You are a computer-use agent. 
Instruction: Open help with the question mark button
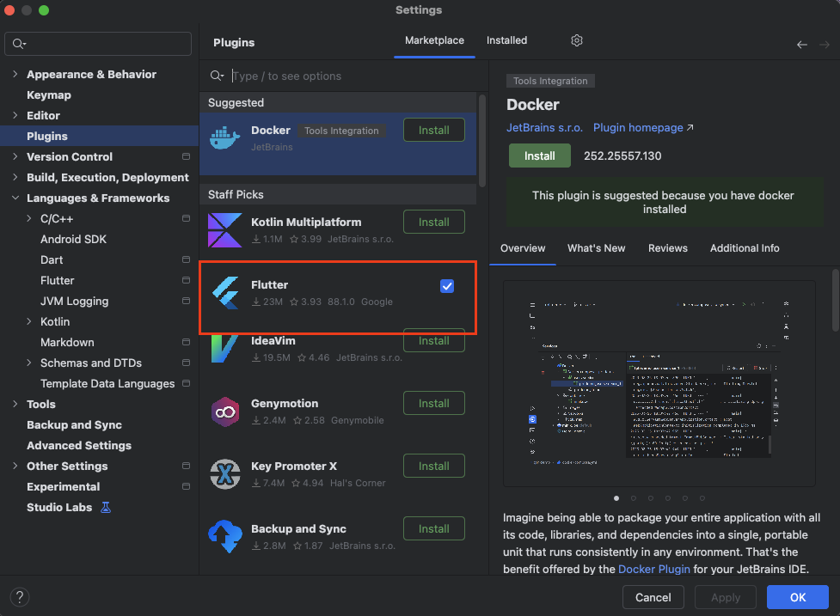(x=20, y=597)
